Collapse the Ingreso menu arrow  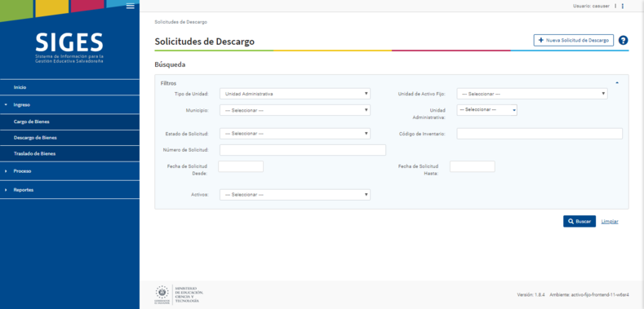[x=6, y=105]
